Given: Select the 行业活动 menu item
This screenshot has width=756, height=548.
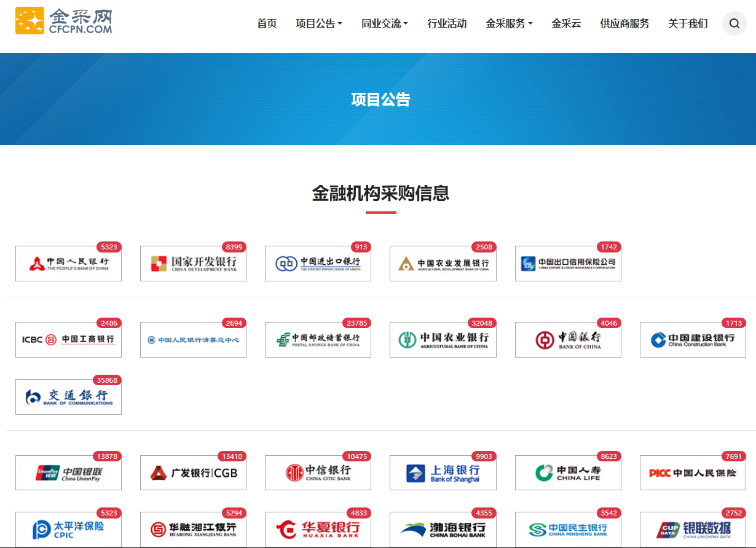Looking at the screenshot, I should pyautogui.click(x=447, y=23).
